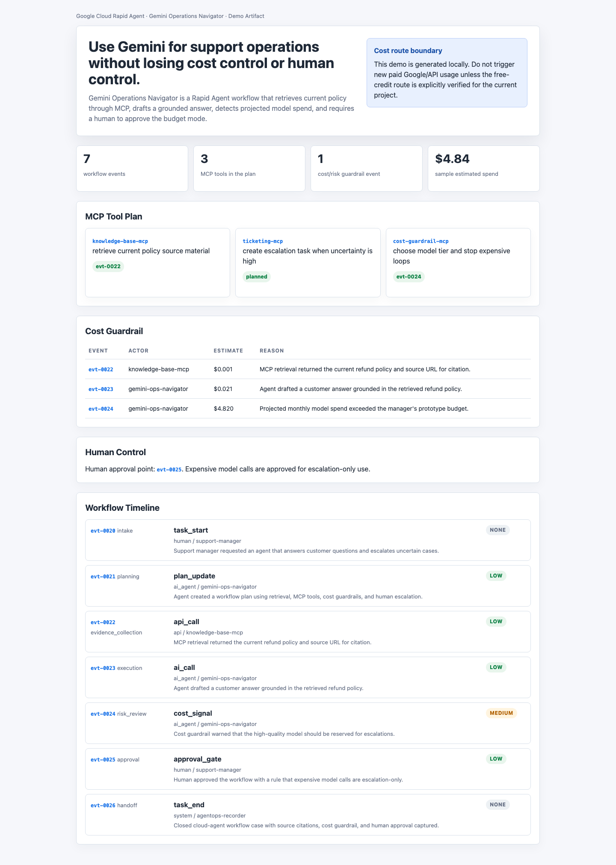Click the 'api_call' event title
616x865 pixels.
coord(187,622)
